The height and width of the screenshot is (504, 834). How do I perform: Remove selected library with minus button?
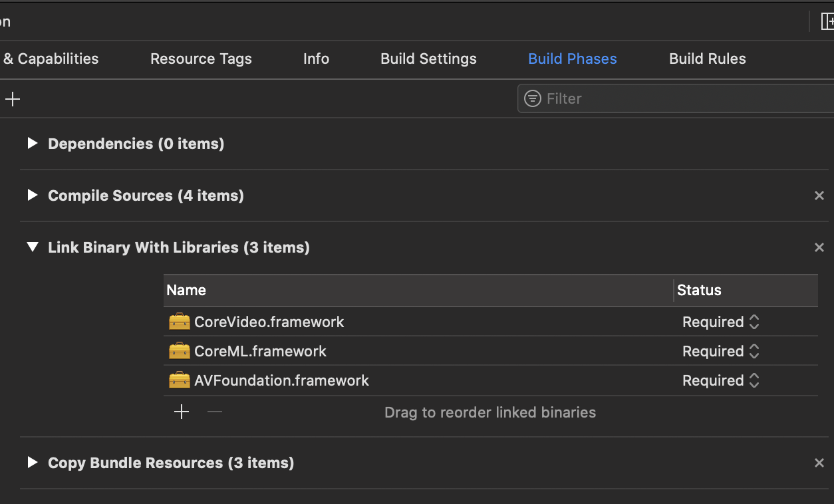point(214,412)
